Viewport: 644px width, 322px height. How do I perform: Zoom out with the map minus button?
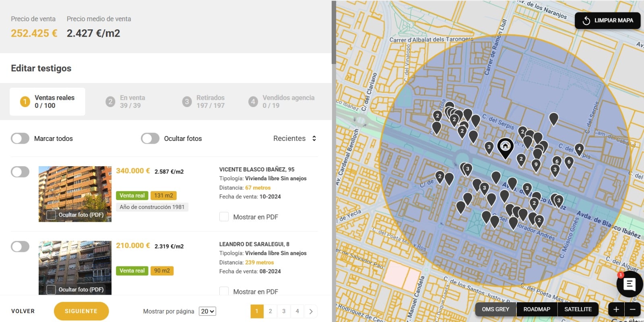coord(632,309)
